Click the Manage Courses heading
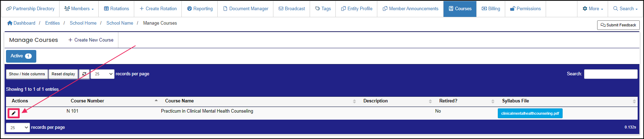The height and width of the screenshot is (139, 644). click(33, 40)
